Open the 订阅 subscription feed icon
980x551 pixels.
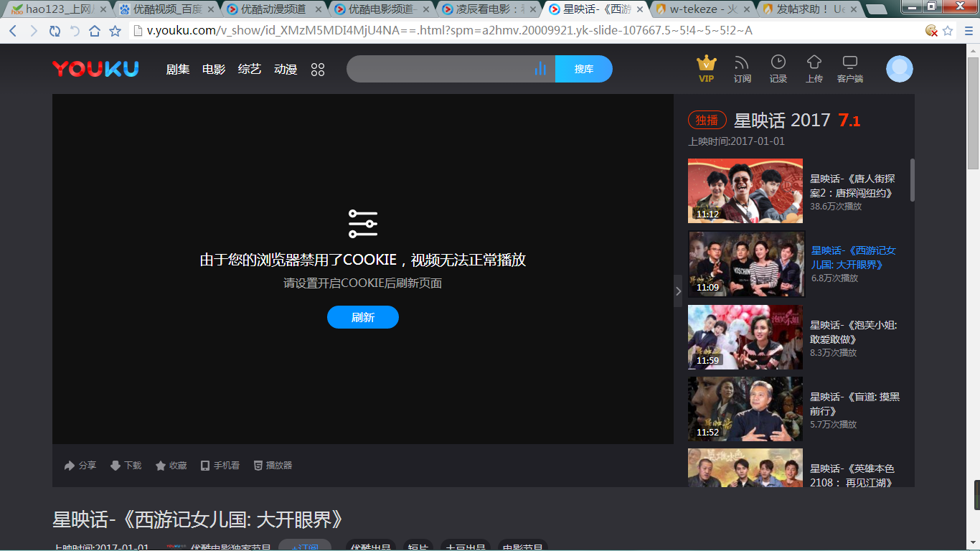(742, 63)
